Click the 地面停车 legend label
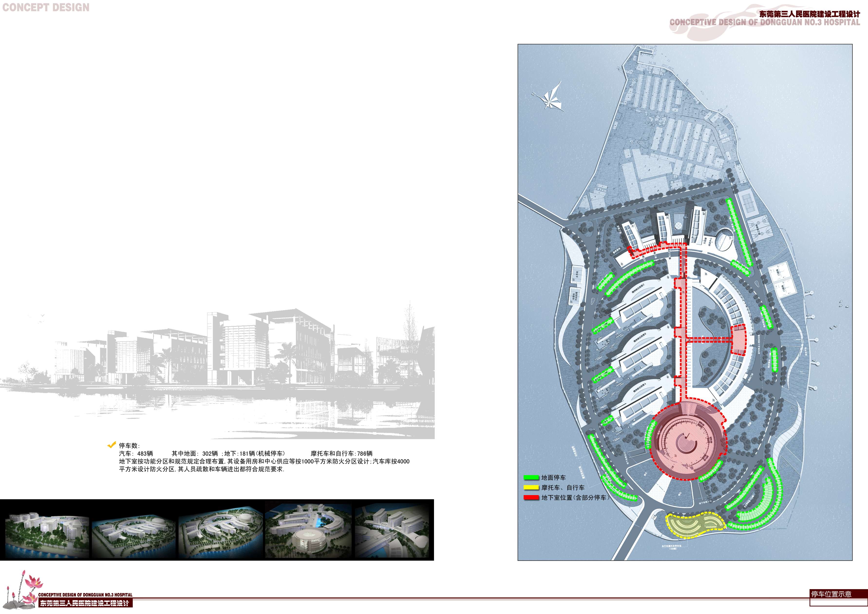Screen dimensions: 868x614 click(x=554, y=478)
